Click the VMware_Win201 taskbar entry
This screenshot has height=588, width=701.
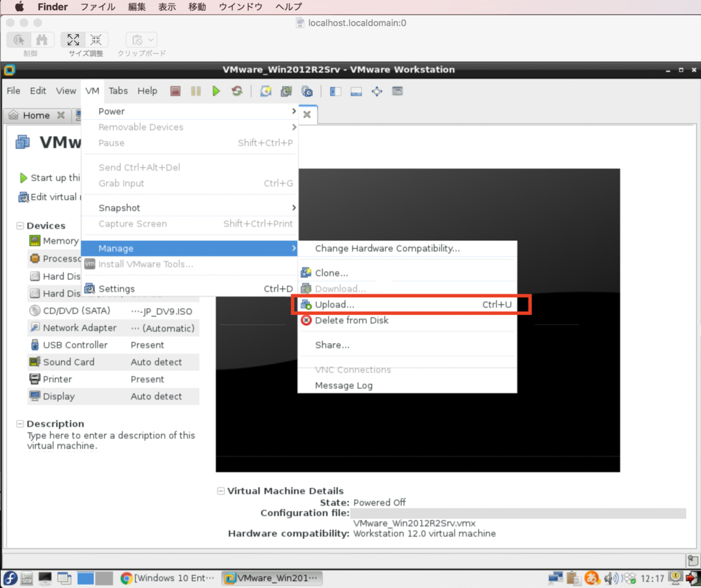[x=272, y=578]
